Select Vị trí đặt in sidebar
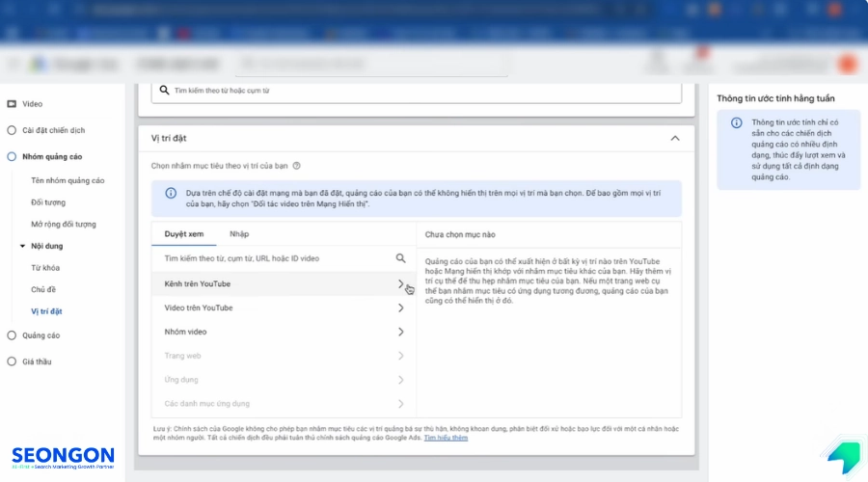Viewport: 868px width, 482px height. click(x=46, y=311)
